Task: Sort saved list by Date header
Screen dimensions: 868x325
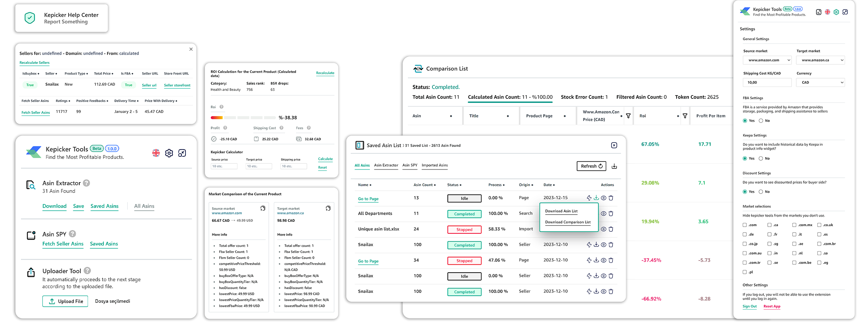Action: coord(549,185)
